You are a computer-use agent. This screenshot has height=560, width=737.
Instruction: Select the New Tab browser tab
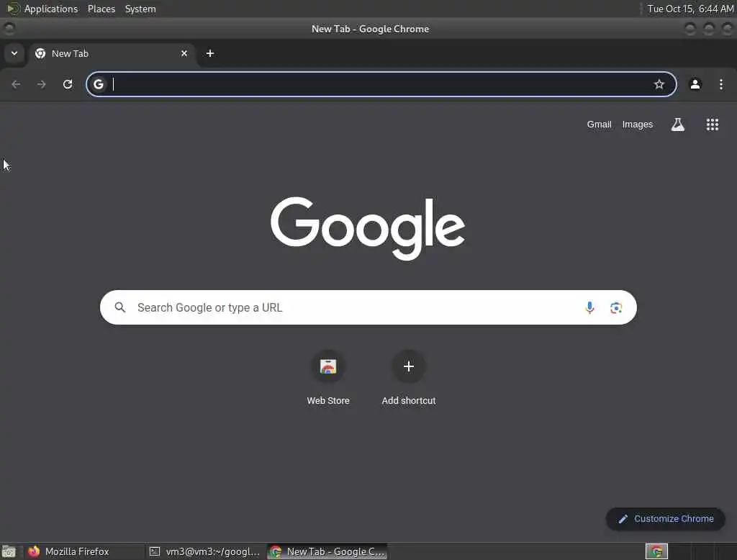(112, 53)
